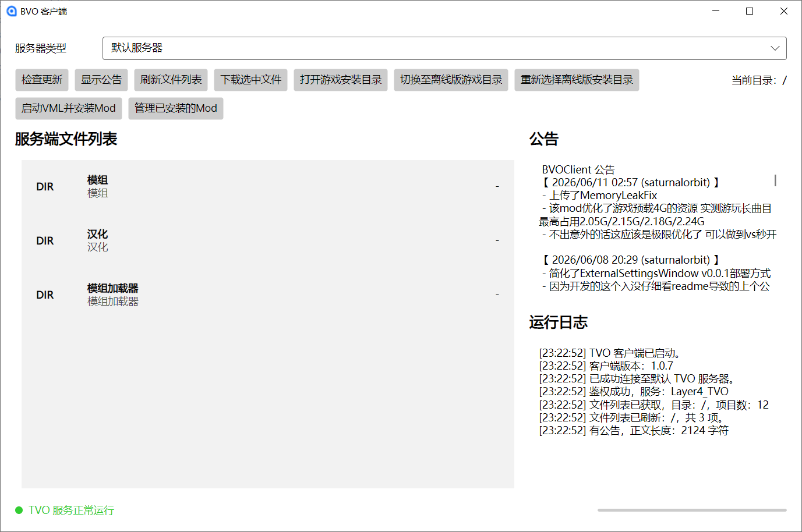The height and width of the screenshot is (532, 802).
Task: Click 重新选择离线版安装目录 button
Action: pyautogui.click(x=577, y=80)
